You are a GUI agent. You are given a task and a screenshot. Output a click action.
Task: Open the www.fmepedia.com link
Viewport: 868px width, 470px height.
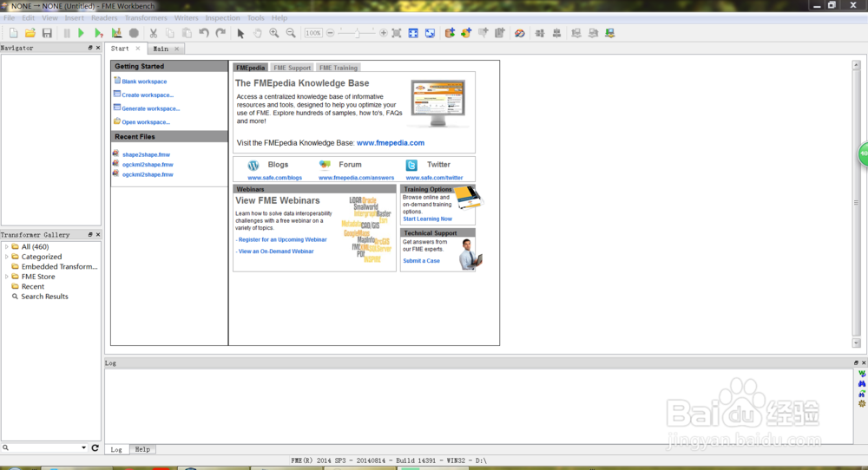pos(391,143)
